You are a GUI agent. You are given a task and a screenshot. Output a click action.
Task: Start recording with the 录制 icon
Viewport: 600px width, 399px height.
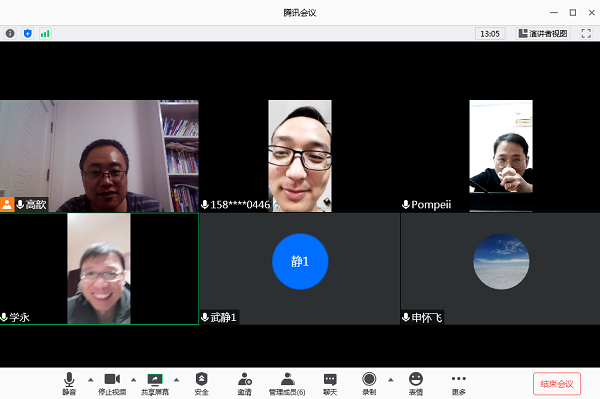369,384
